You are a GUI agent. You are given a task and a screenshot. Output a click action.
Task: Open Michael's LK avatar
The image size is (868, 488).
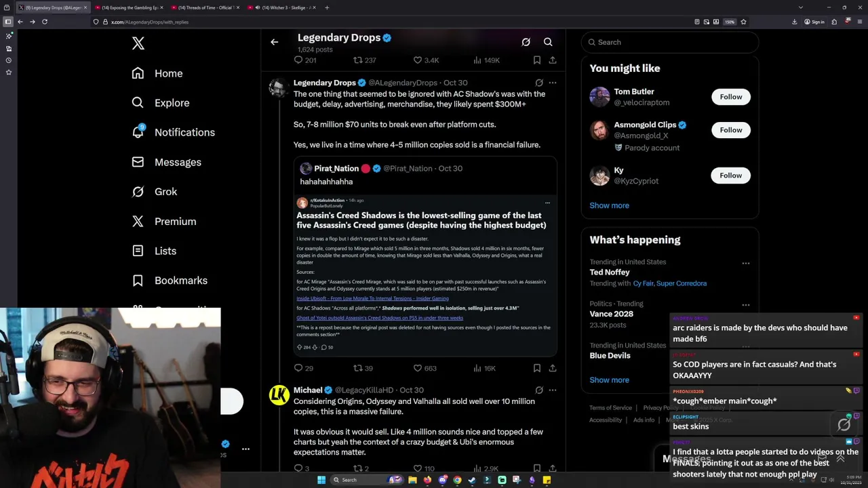coord(279,395)
